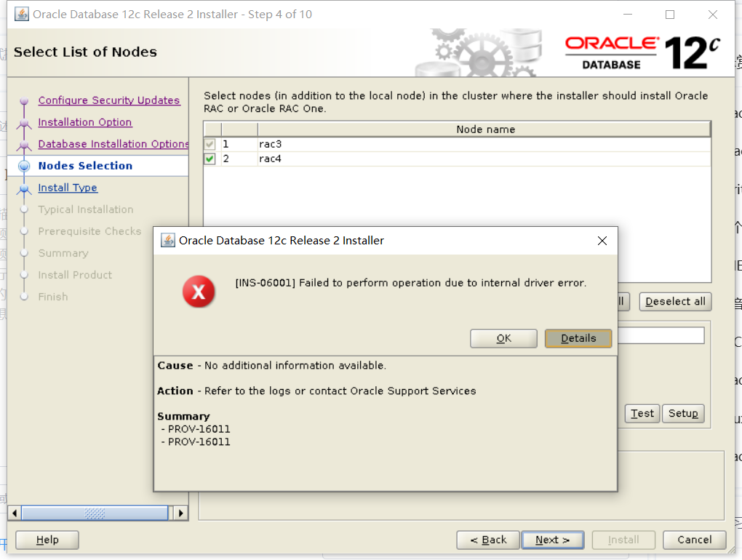Go to Installation Option step
The height and width of the screenshot is (560, 742).
point(84,122)
